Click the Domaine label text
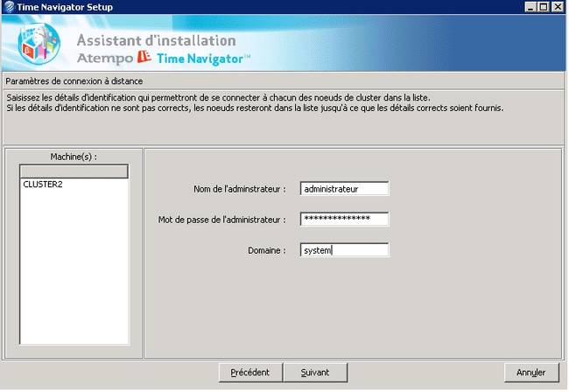 [x=267, y=250]
